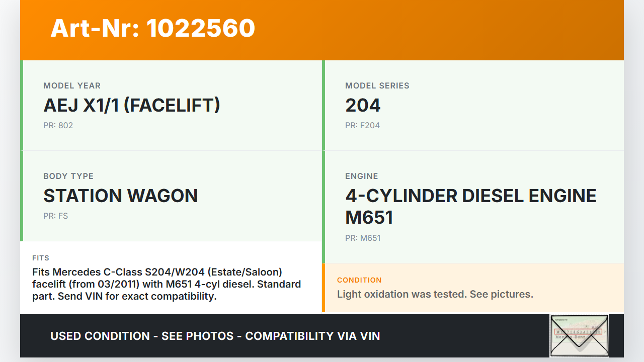Click the light oxidation condition note
This screenshot has height=362, width=644.
point(435,294)
